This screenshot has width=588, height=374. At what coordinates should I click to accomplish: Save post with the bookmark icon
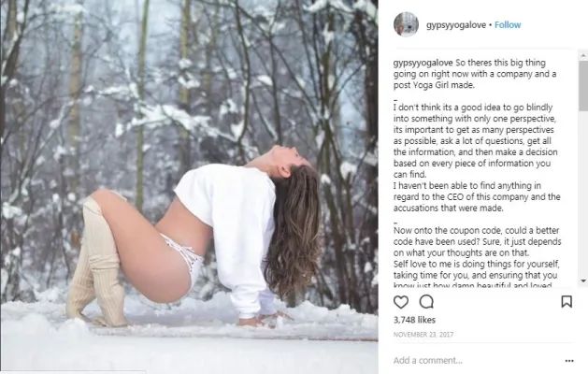[566, 302]
